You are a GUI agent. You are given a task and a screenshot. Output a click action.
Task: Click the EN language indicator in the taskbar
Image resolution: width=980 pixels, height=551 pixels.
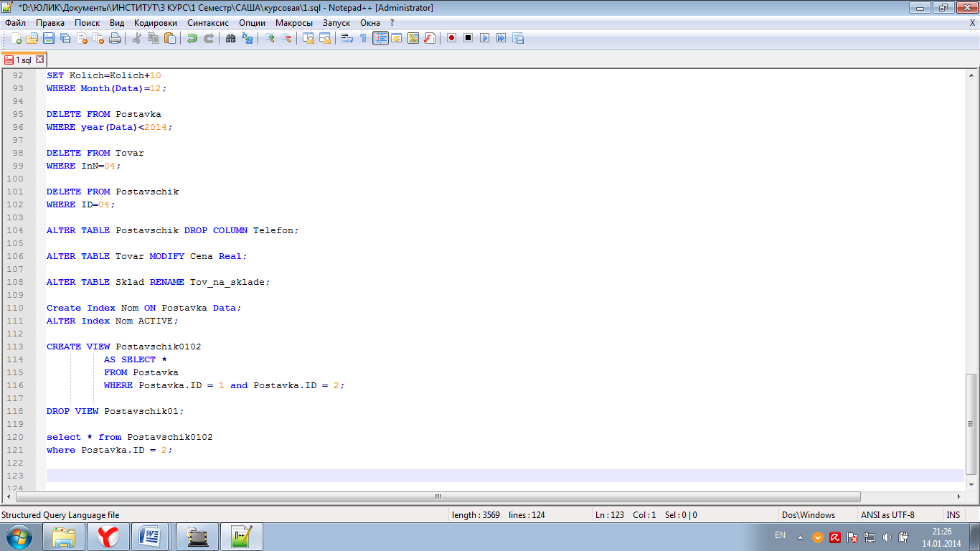coord(780,535)
